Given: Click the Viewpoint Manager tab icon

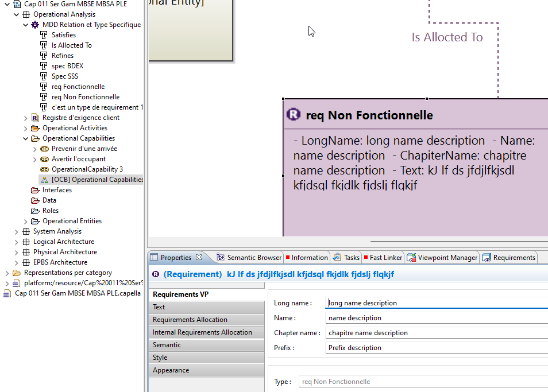Looking at the screenshot, I should 411,258.
